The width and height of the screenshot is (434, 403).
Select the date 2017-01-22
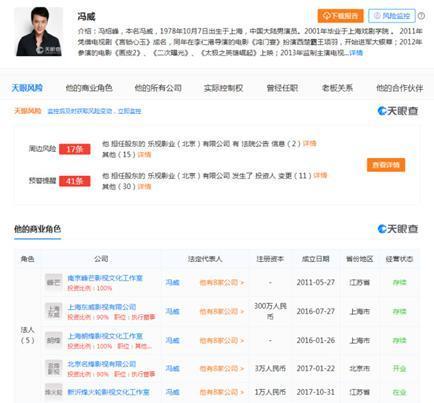click(316, 368)
